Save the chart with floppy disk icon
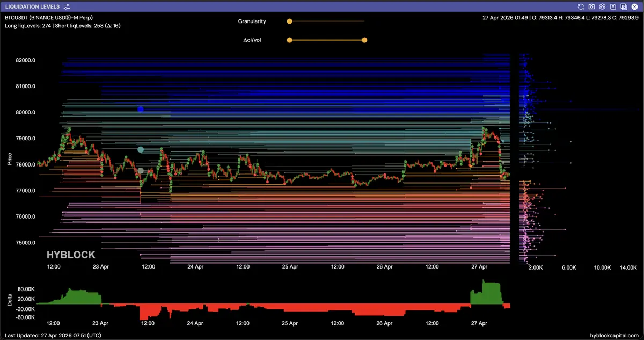Image resolution: width=644 pixels, height=340 pixels. click(613, 6)
